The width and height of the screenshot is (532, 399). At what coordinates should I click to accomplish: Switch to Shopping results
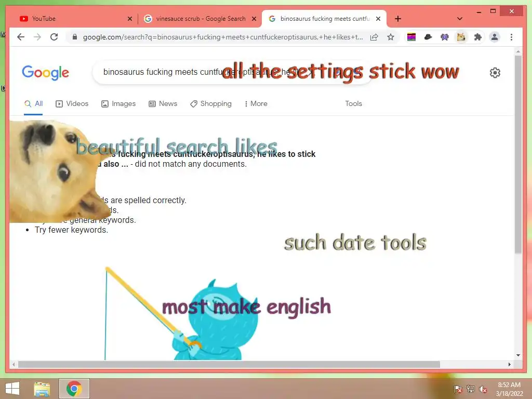coord(211,103)
